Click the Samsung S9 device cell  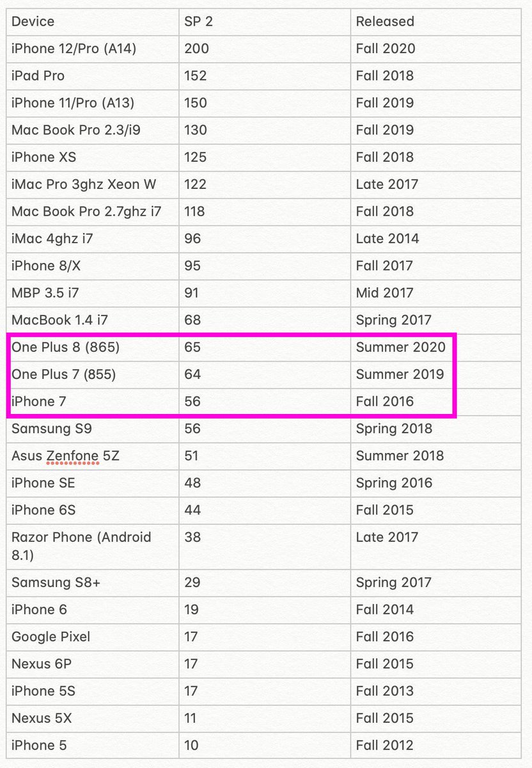[x=51, y=429]
